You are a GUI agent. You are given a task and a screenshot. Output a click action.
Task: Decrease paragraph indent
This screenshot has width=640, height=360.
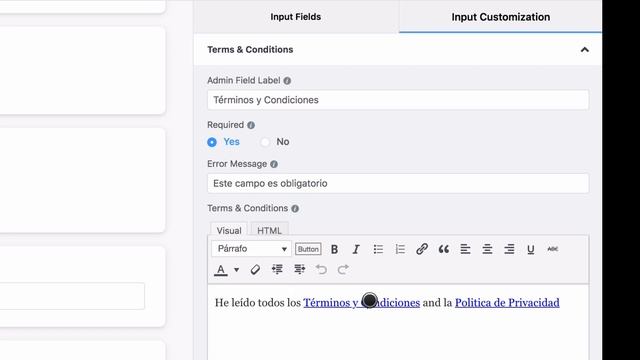pyautogui.click(x=277, y=270)
